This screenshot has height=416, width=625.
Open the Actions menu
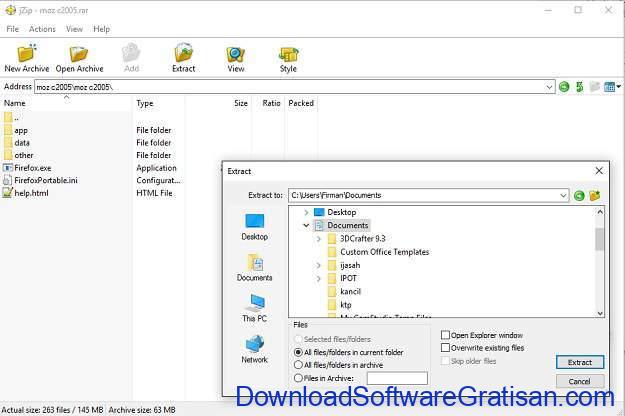[x=42, y=29]
